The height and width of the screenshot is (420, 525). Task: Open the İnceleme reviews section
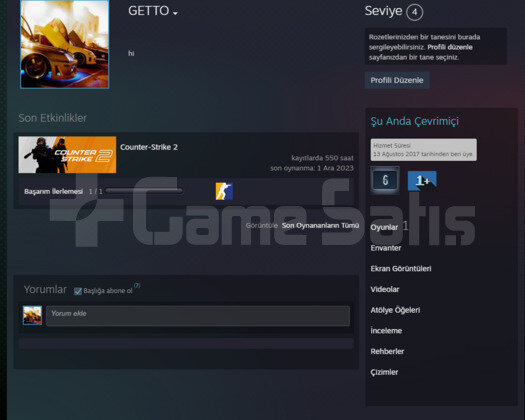click(x=386, y=331)
